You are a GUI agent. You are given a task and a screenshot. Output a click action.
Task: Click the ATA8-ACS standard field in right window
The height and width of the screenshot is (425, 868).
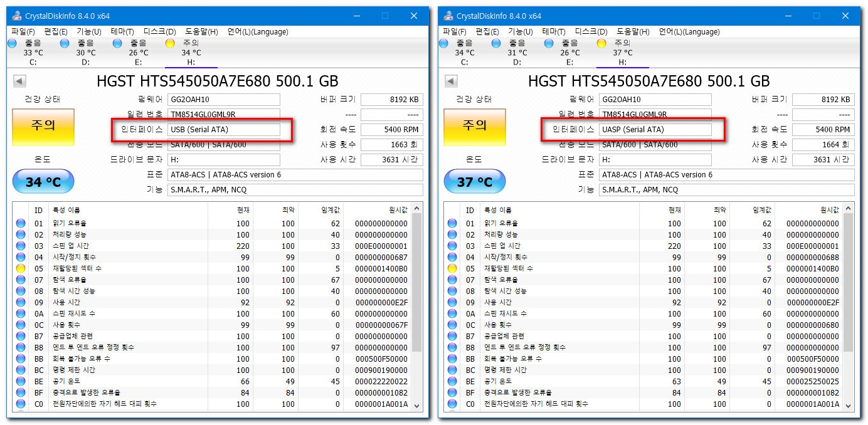727,175
